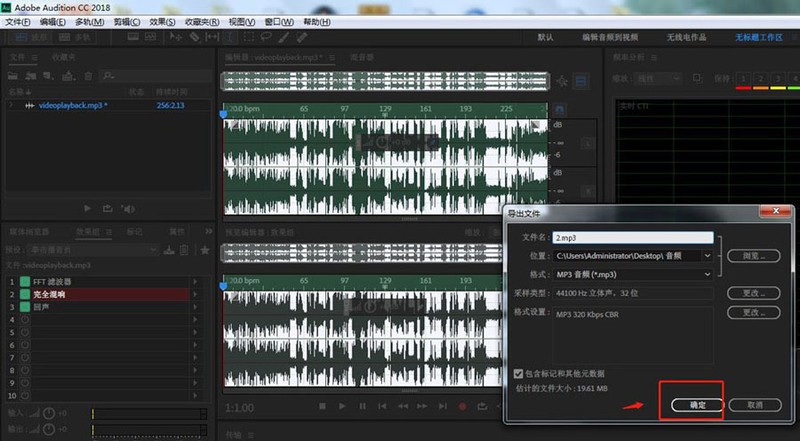Open the 位置 folder path dropdown

634,256
